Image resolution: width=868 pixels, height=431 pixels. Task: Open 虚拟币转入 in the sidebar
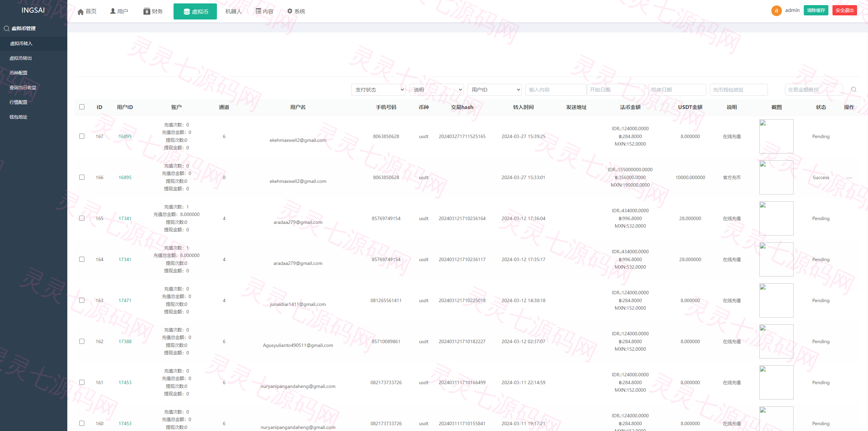(x=33, y=43)
